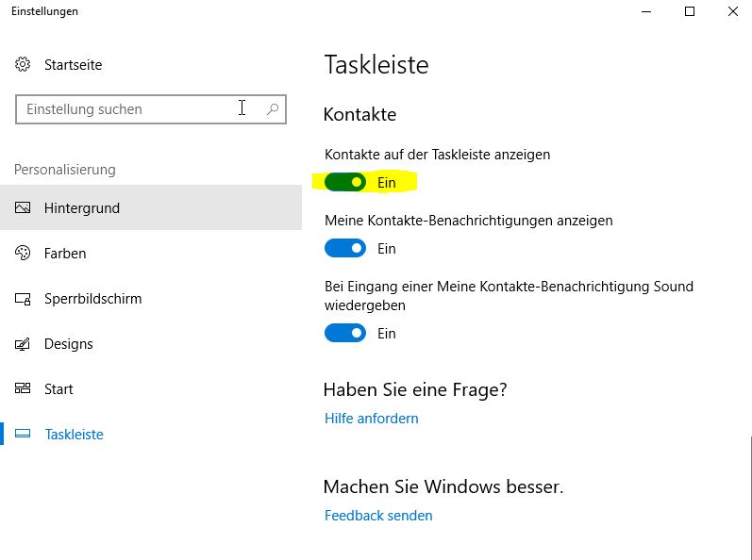
Task: Open the Start personalization page
Action: pyautogui.click(x=151, y=389)
